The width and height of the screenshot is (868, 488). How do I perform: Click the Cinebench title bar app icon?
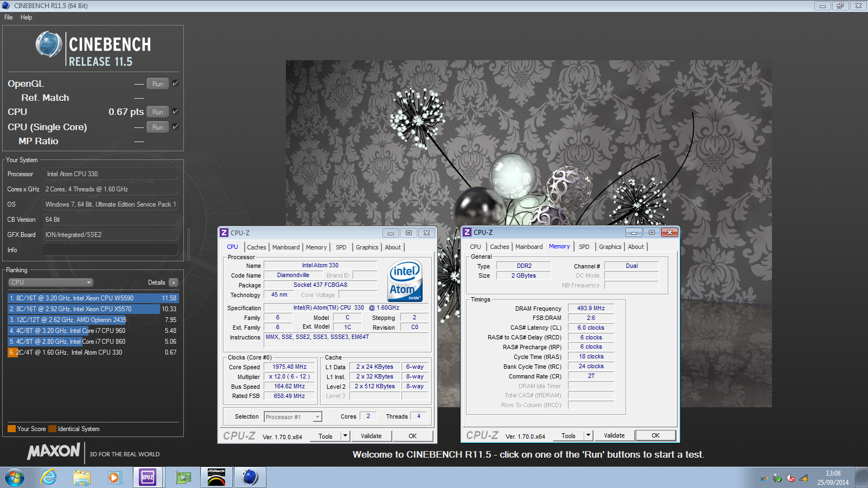point(6,5)
